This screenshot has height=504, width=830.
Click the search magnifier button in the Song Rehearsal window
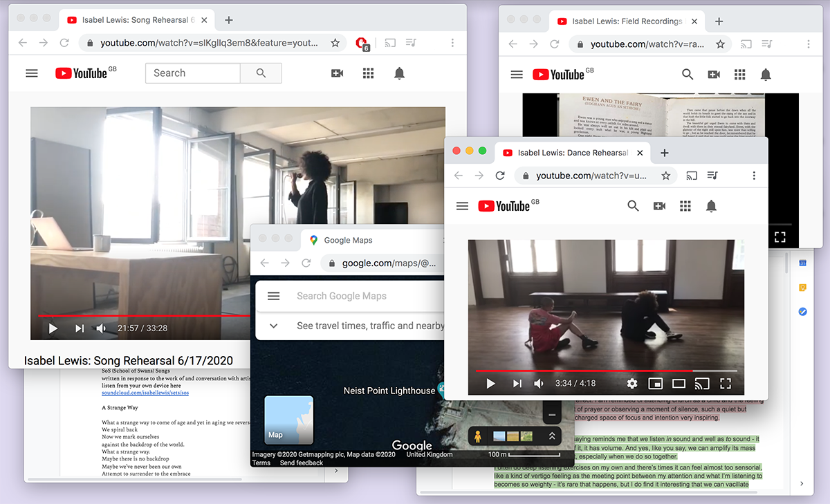pyautogui.click(x=261, y=73)
